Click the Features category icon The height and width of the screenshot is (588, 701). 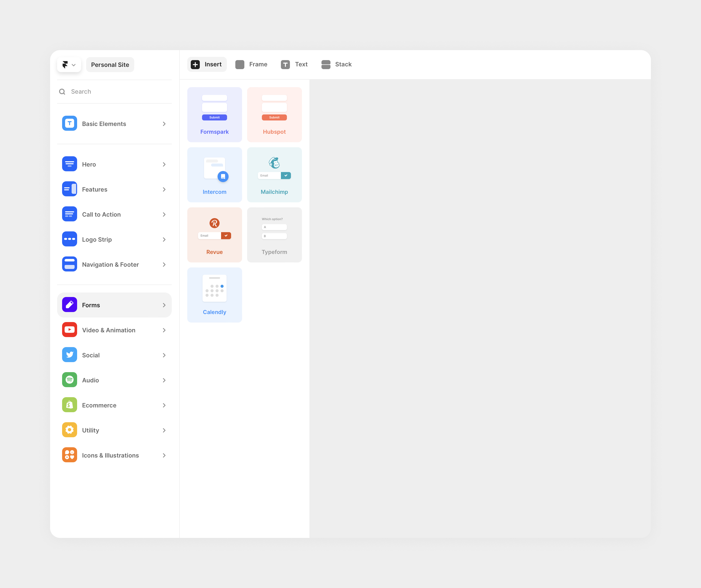point(69,189)
